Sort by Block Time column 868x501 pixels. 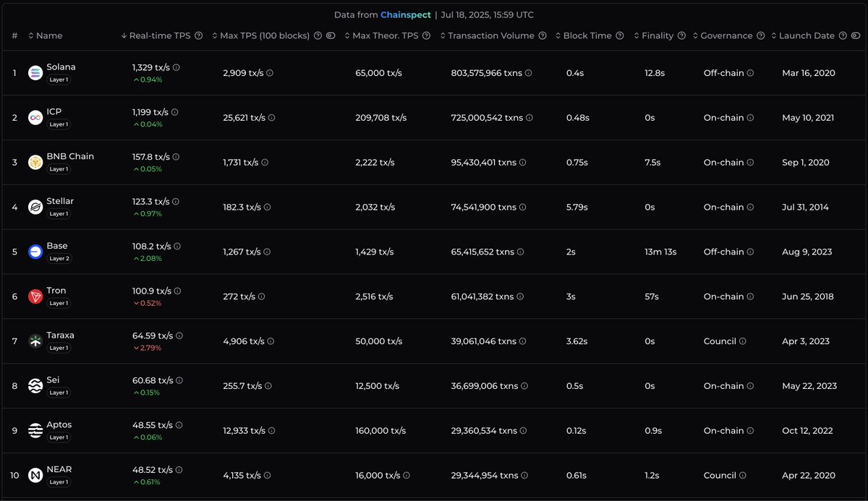[584, 35]
